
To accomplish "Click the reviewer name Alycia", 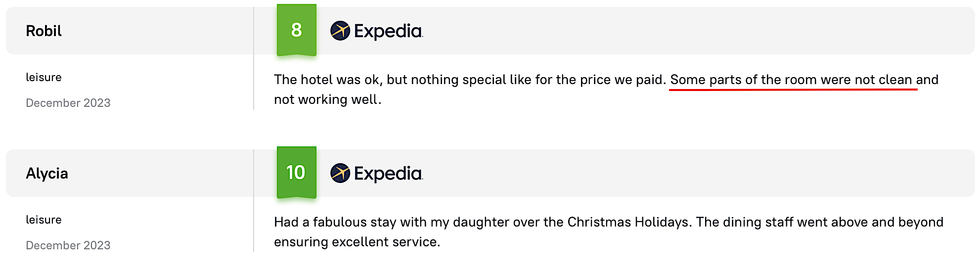I will [x=47, y=174].
